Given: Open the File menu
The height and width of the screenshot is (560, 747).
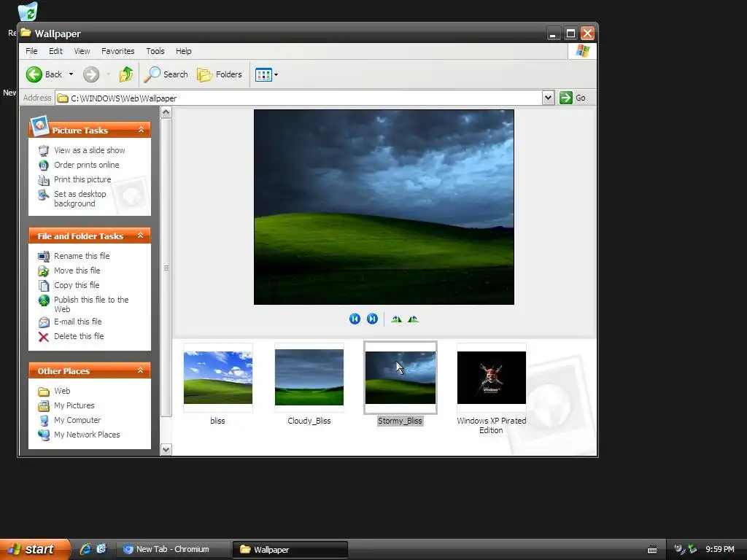Looking at the screenshot, I should (31, 51).
